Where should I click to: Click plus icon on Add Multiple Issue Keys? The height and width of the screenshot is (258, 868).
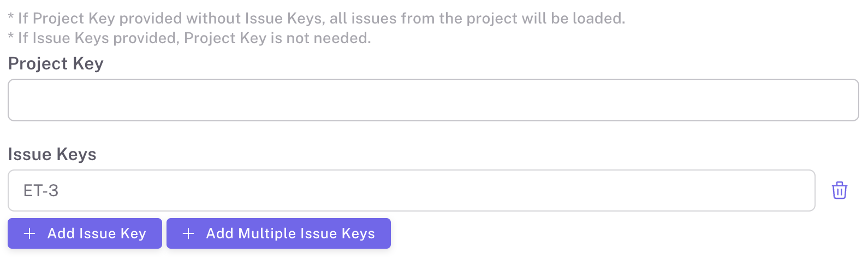[x=188, y=234]
